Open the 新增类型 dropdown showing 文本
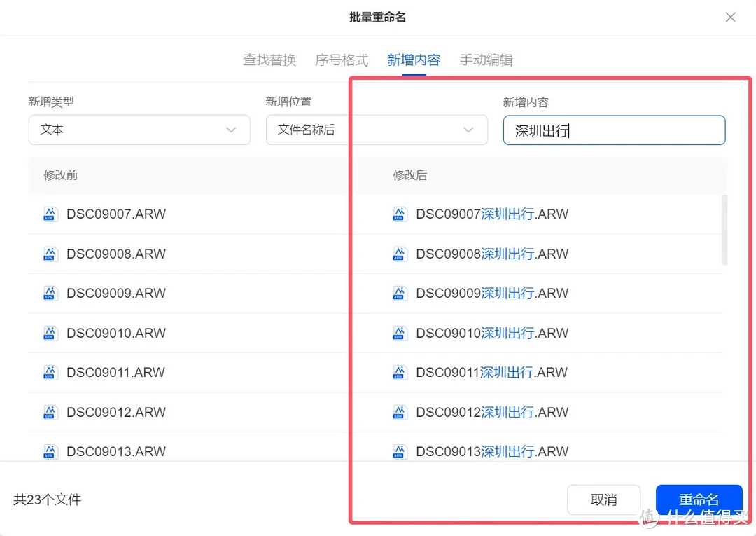This screenshot has width=756, height=536. point(139,130)
